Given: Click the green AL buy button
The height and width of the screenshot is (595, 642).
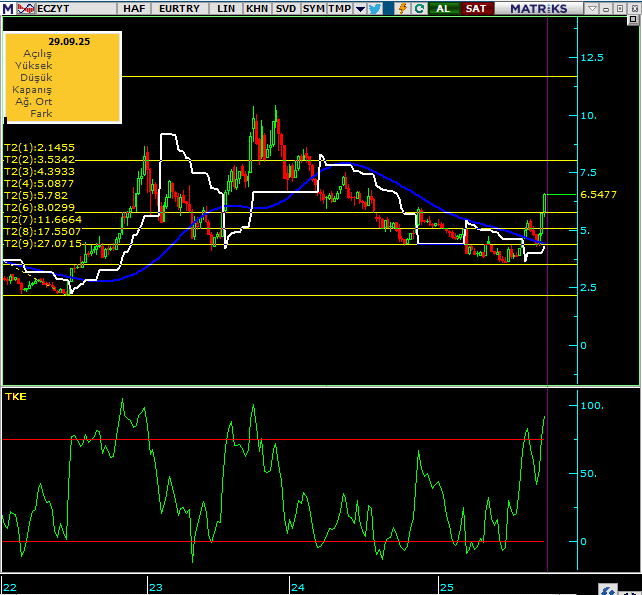Looking at the screenshot, I should click(x=443, y=9).
